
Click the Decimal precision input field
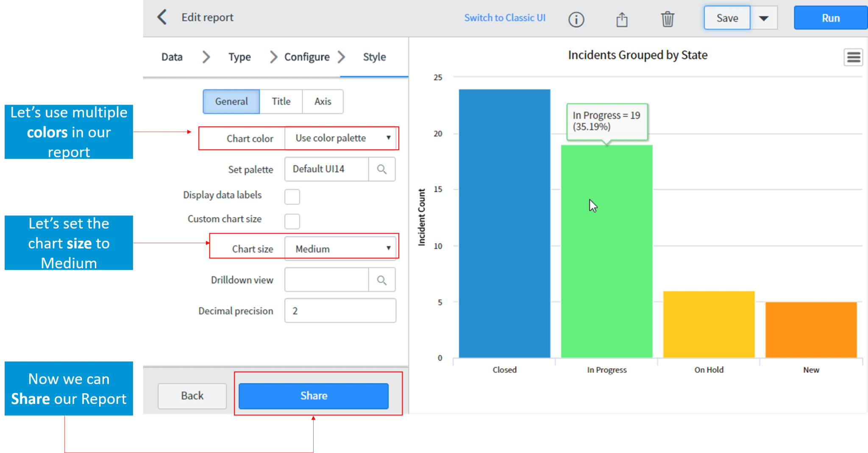click(340, 311)
